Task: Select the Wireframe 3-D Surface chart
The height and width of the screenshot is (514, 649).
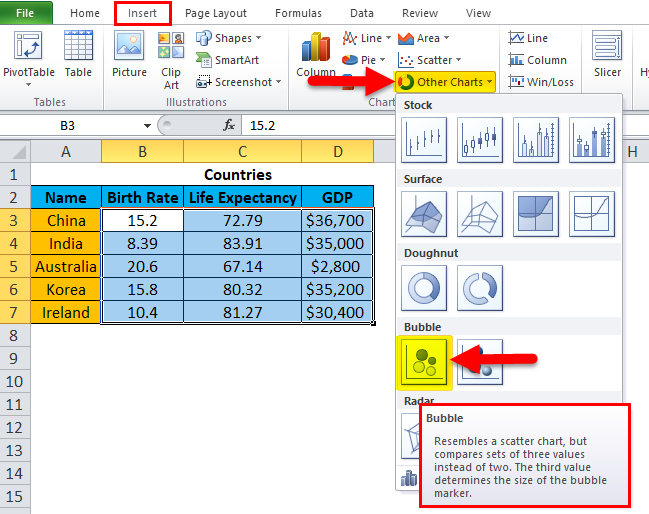Action: (480, 214)
